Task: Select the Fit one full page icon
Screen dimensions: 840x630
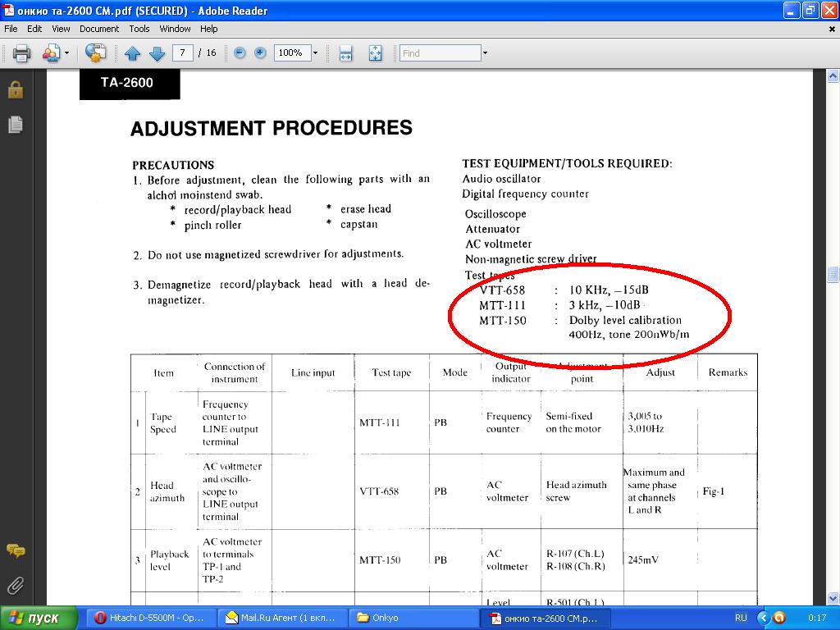Action: (375, 53)
